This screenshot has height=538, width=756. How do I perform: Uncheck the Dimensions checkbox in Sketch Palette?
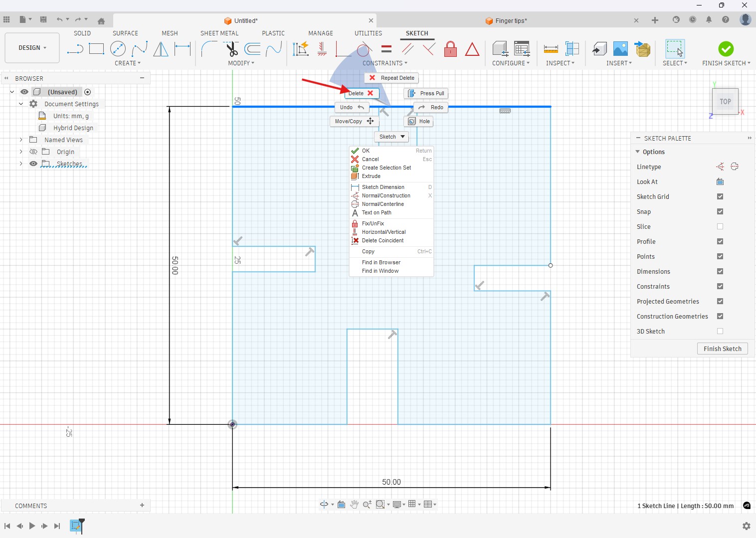720,271
